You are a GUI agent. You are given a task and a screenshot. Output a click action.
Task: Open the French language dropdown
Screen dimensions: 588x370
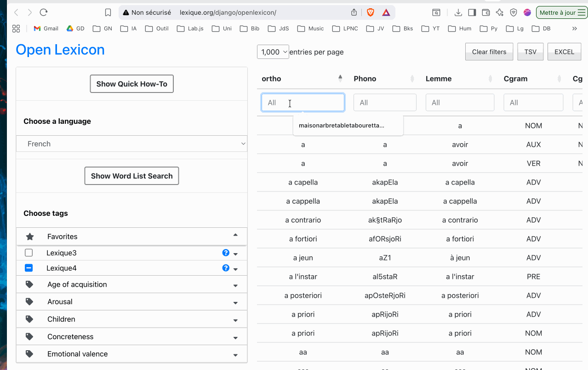tap(131, 144)
